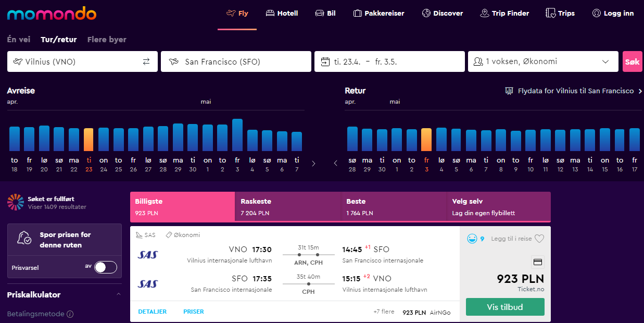Open the 1 voksen, Økonomi dropdown
This screenshot has height=323, width=644.
(x=543, y=61)
